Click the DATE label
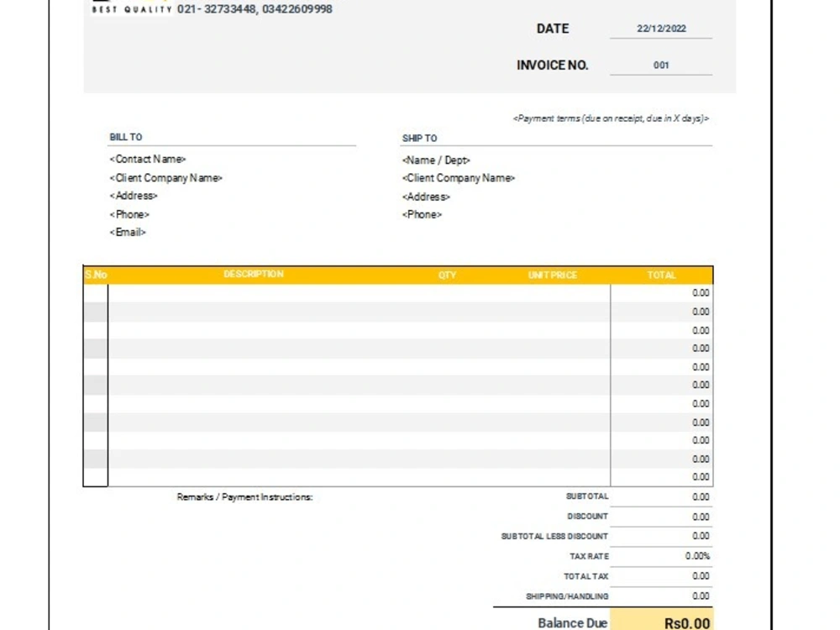The width and height of the screenshot is (840, 630). tap(553, 29)
